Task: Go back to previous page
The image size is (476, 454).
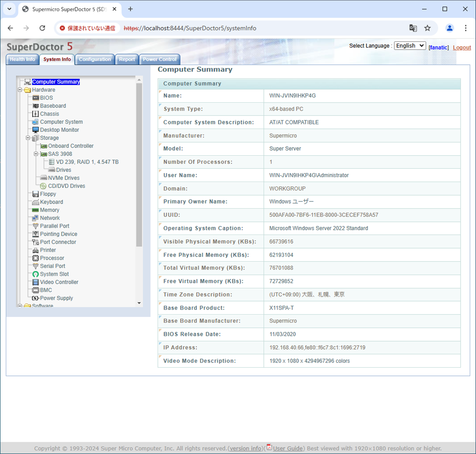Action: click(10, 28)
